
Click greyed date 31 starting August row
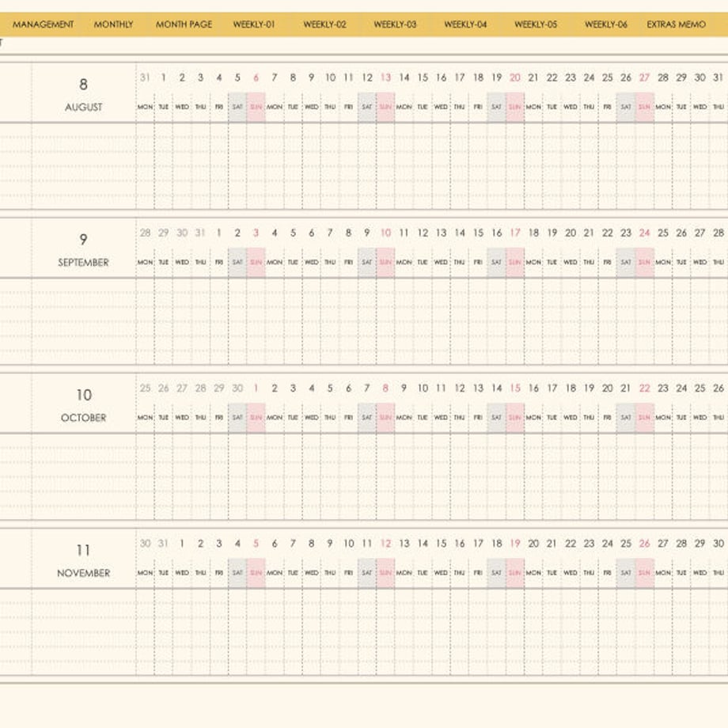tap(145, 78)
